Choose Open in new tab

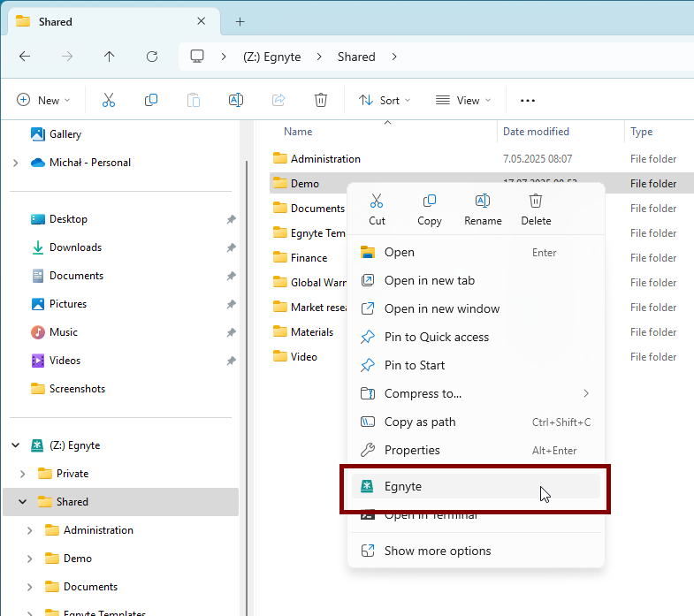click(x=476, y=280)
